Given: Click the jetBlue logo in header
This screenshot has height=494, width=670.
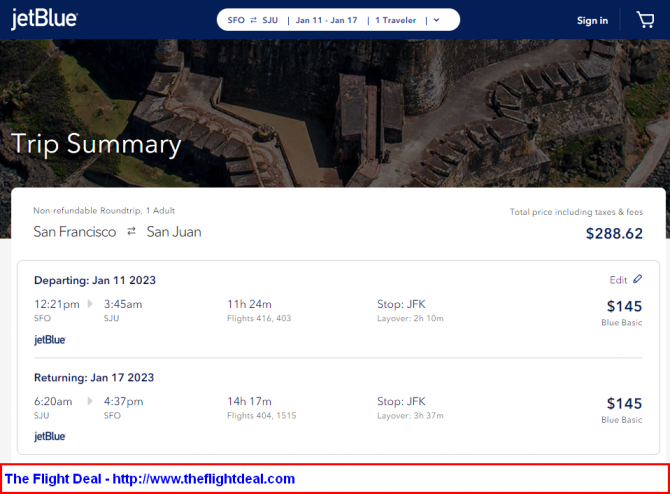Looking at the screenshot, I should pos(44,19).
